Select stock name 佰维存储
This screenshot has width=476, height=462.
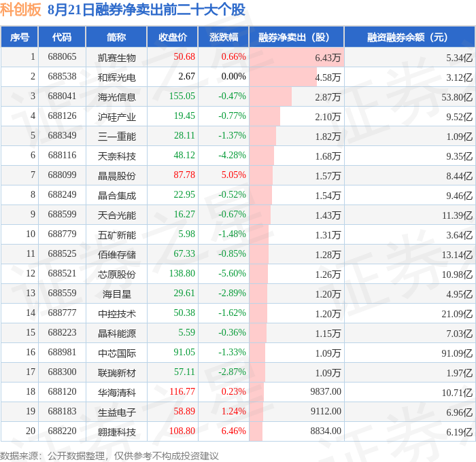tap(116, 255)
